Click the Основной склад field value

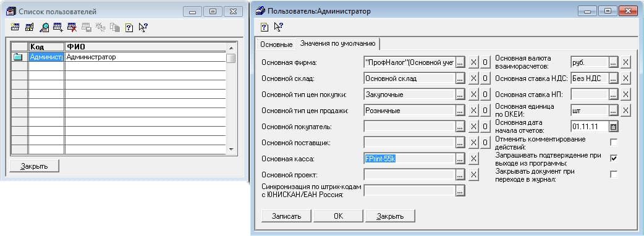[x=410, y=78]
